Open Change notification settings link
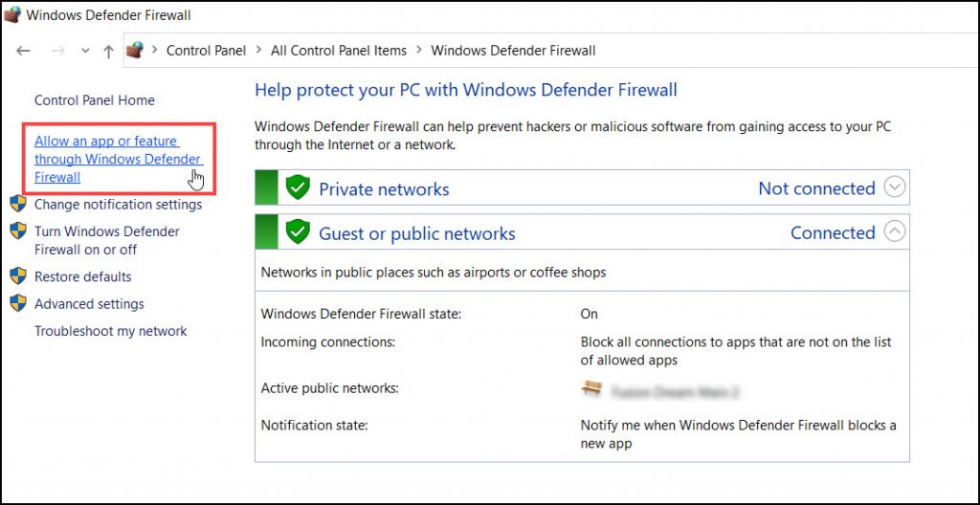Image resolution: width=980 pixels, height=505 pixels. pos(118,205)
